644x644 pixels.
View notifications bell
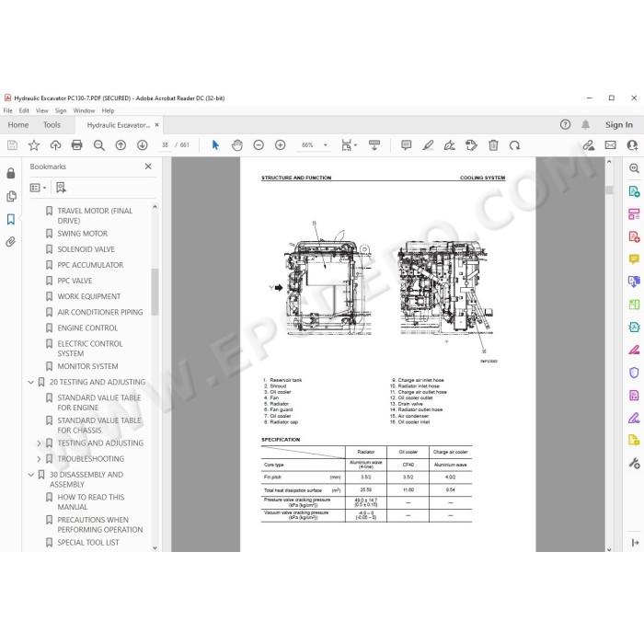tap(586, 124)
